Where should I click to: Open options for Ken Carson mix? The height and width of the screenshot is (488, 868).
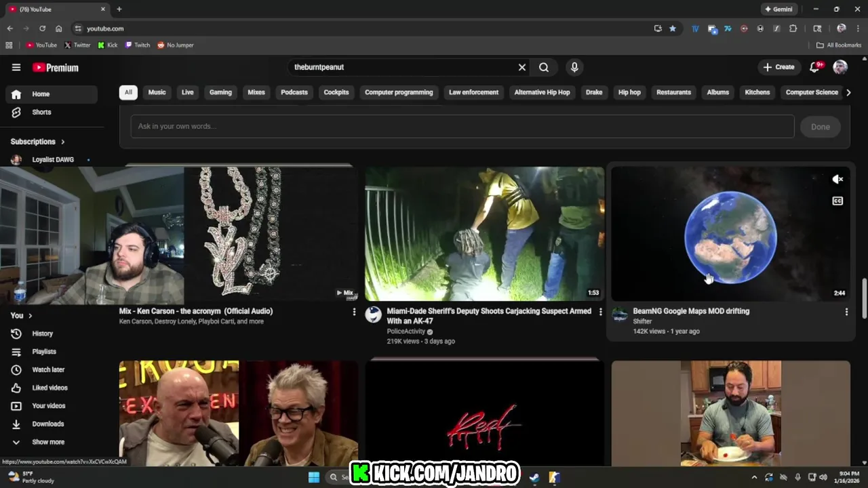click(354, 312)
